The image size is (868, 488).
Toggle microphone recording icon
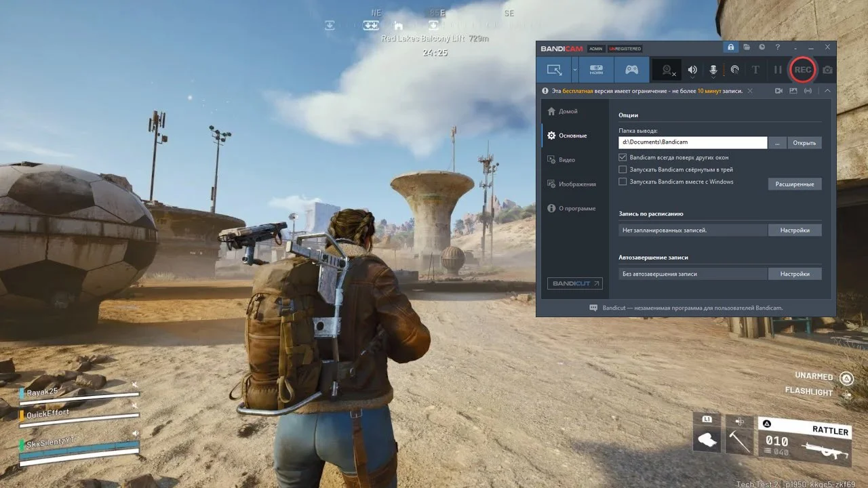tap(713, 70)
